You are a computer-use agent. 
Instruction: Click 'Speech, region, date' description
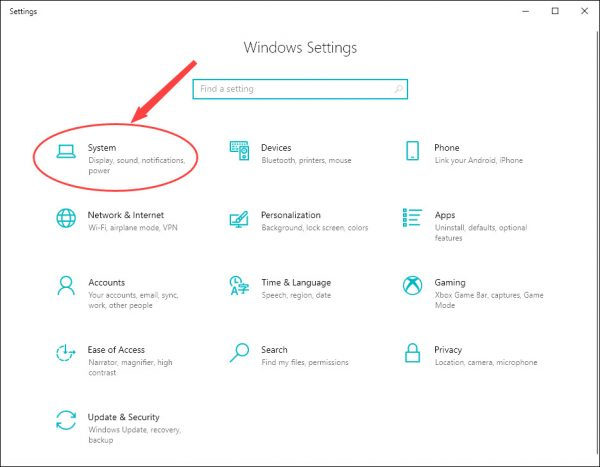pyautogui.click(x=296, y=295)
